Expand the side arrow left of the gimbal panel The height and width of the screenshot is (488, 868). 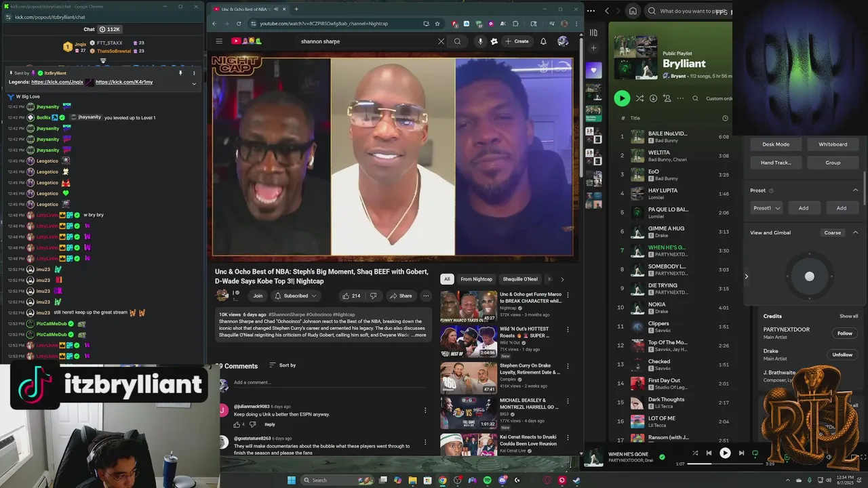(x=747, y=276)
